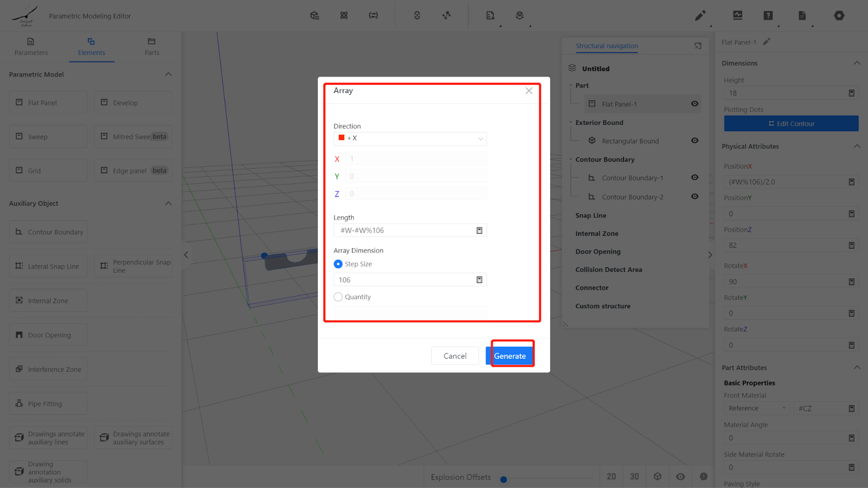The width and height of the screenshot is (868, 488).
Task: Switch to the Parts tab
Action: 152,47
